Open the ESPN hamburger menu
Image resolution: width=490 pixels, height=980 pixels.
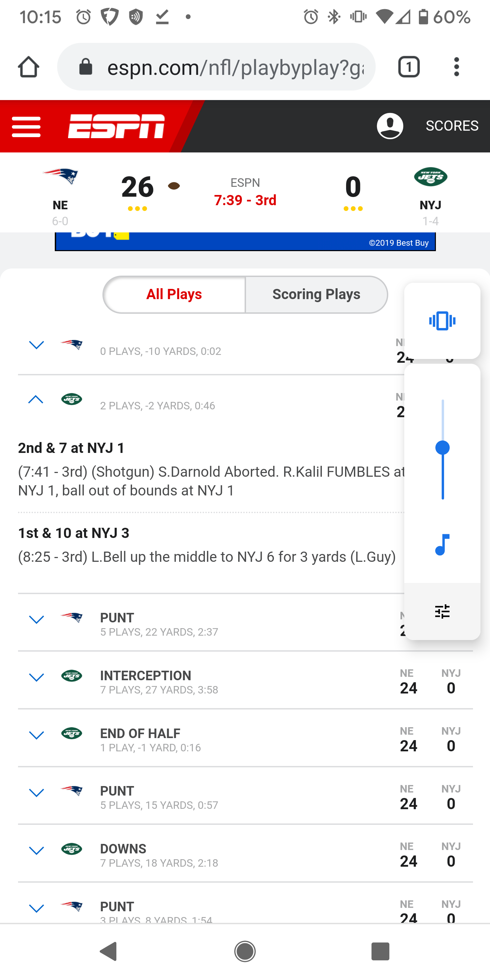coord(26,127)
